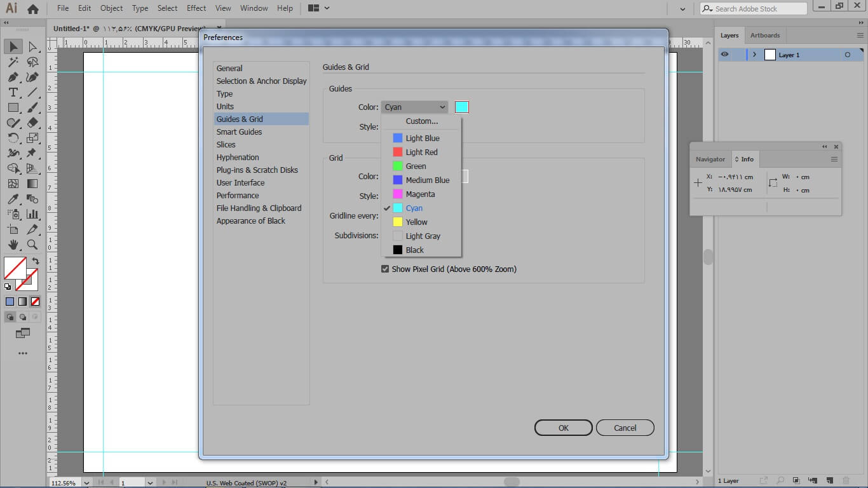The height and width of the screenshot is (488, 868).
Task: Toggle Show Pixel Grid checkbox
Action: (x=385, y=269)
